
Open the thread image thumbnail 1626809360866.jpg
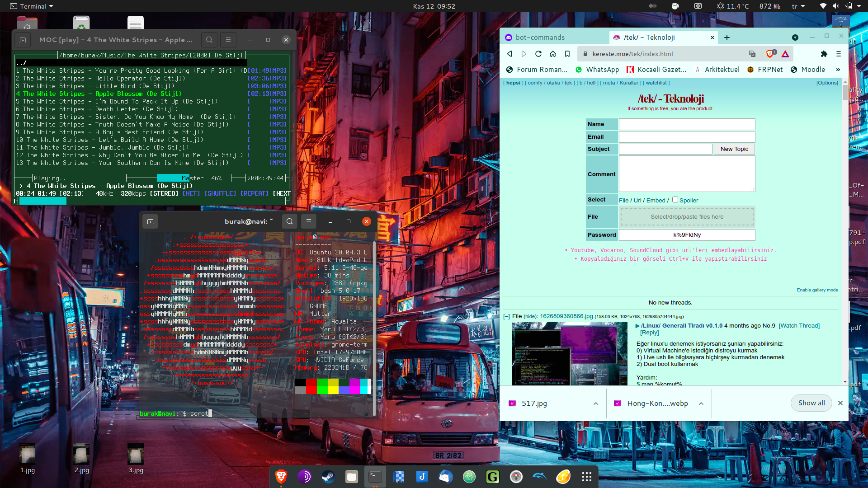(569, 354)
